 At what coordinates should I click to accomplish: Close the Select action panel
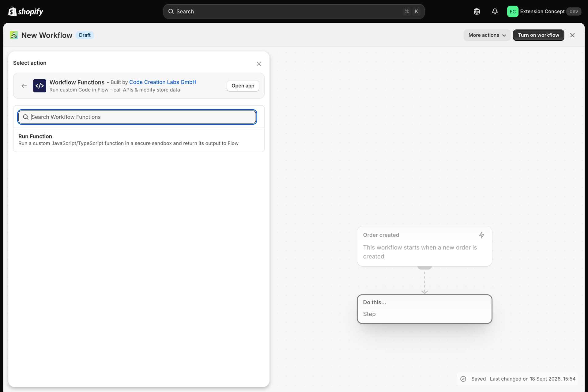tap(259, 64)
